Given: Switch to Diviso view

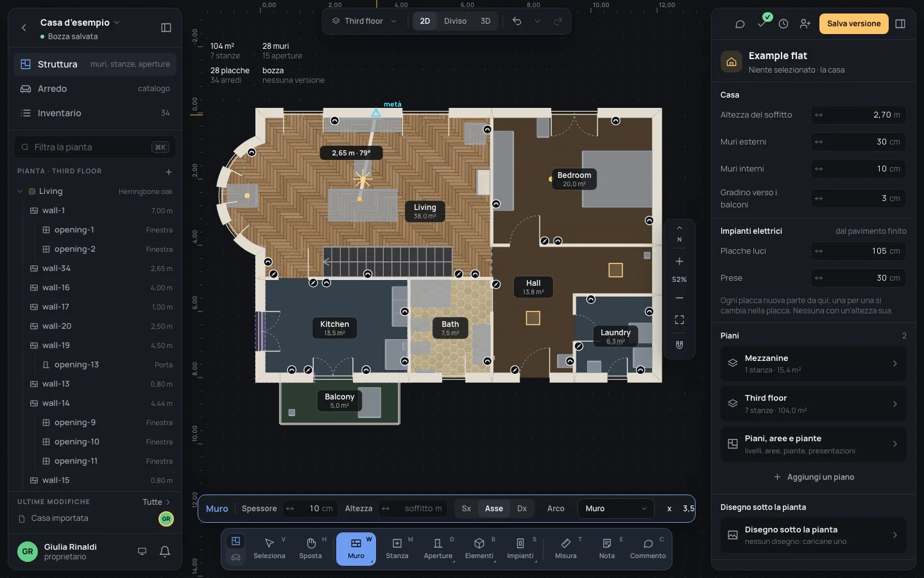Looking at the screenshot, I should (x=456, y=21).
